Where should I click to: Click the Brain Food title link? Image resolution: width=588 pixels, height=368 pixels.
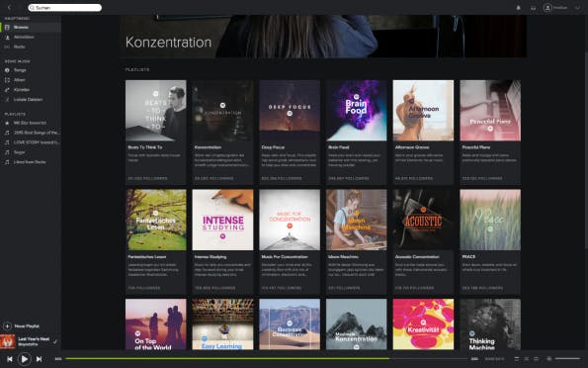pos(339,147)
